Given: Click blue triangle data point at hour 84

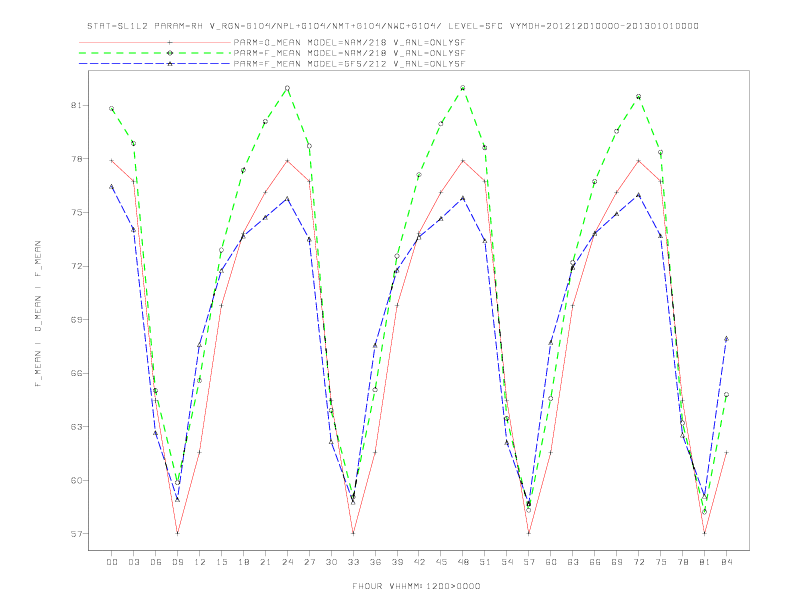Looking at the screenshot, I should 726,339.
